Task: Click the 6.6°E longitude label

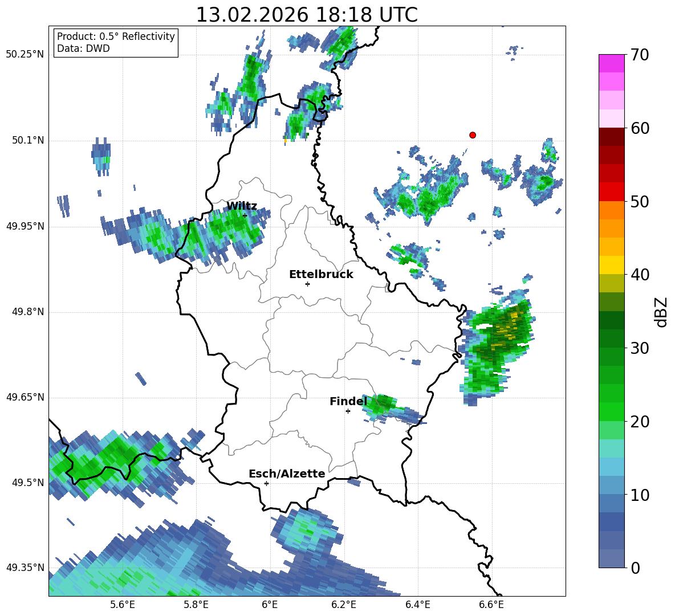Action: (x=491, y=605)
